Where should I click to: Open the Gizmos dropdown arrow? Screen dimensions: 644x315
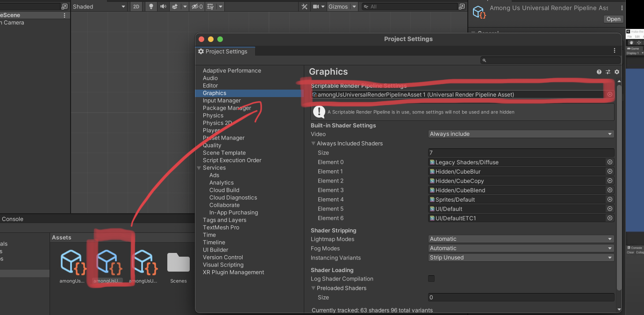(354, 7)
